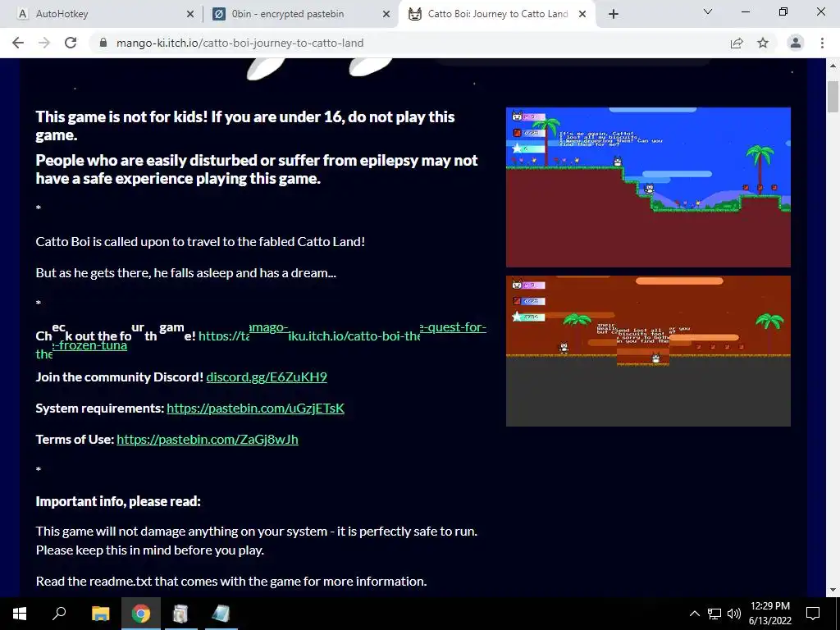Click the browser forward arrow

pos(44,43)
